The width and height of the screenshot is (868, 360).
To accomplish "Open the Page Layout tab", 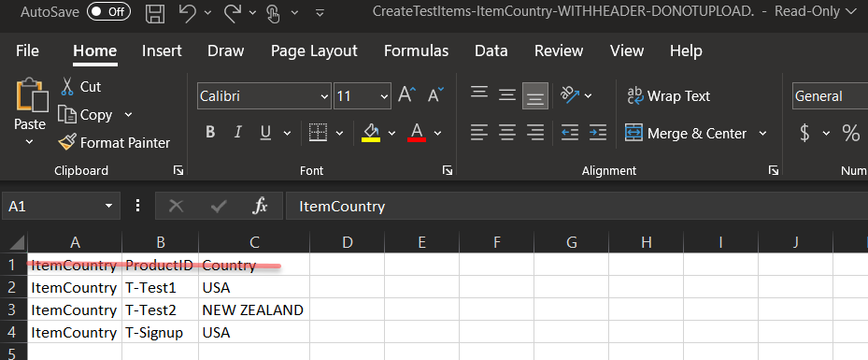I will click(314, 50).
